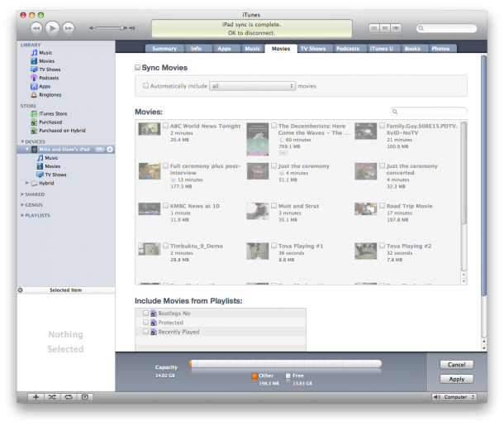Switch to the Podcasts tab
The height and width of the screenshot is (426, 504).
[x=348, y=49]
